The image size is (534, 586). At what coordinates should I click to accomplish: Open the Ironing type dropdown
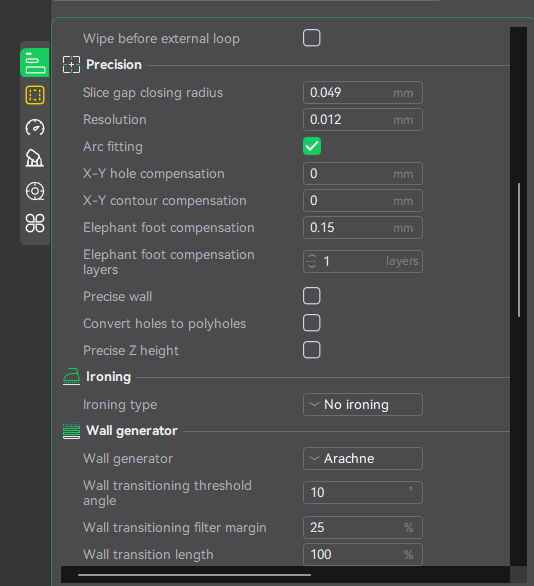(x=363, y=404)
